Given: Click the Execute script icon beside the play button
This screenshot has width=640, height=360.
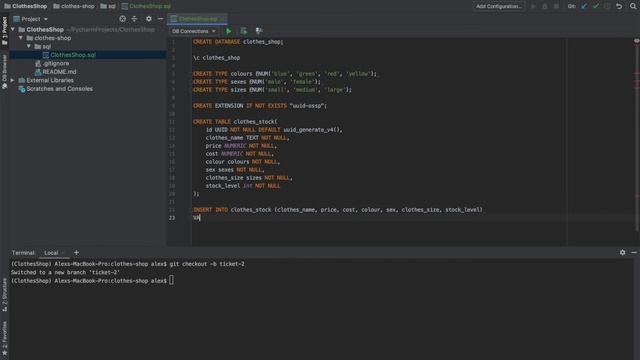Looking at the screenshot, I should coord(244,31).
